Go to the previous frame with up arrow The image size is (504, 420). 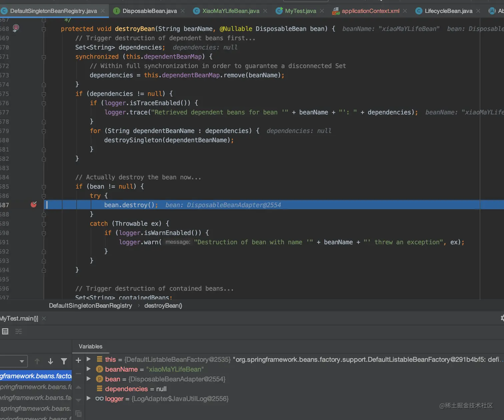[37, 361]
